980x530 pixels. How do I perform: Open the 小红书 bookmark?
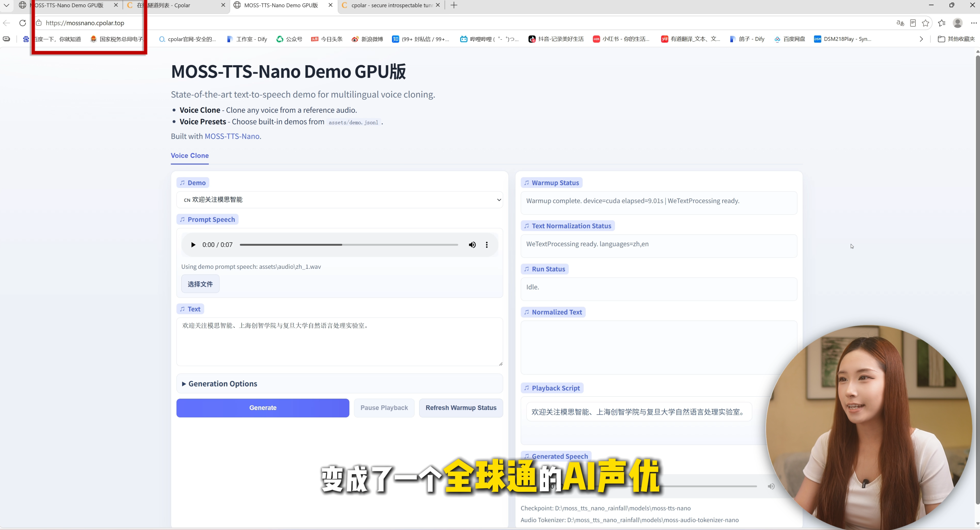(621, 39)
